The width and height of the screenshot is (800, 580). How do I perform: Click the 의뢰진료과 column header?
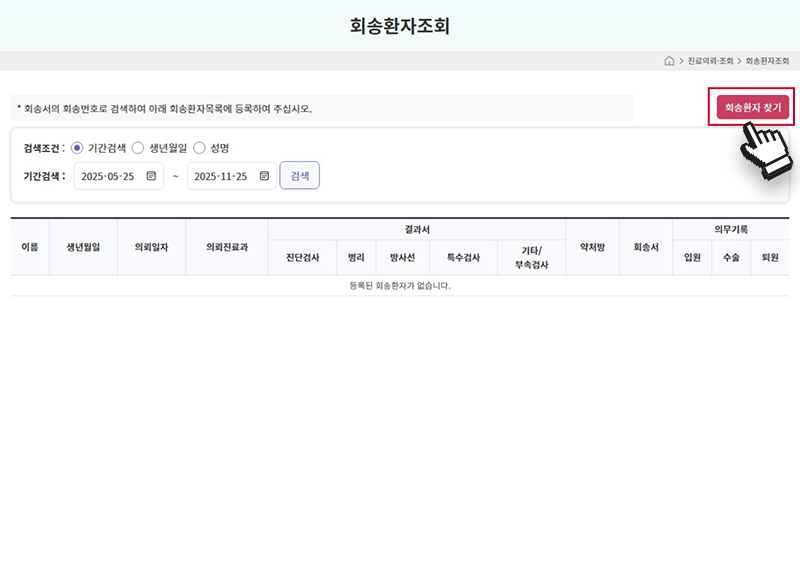click(227, 246)
